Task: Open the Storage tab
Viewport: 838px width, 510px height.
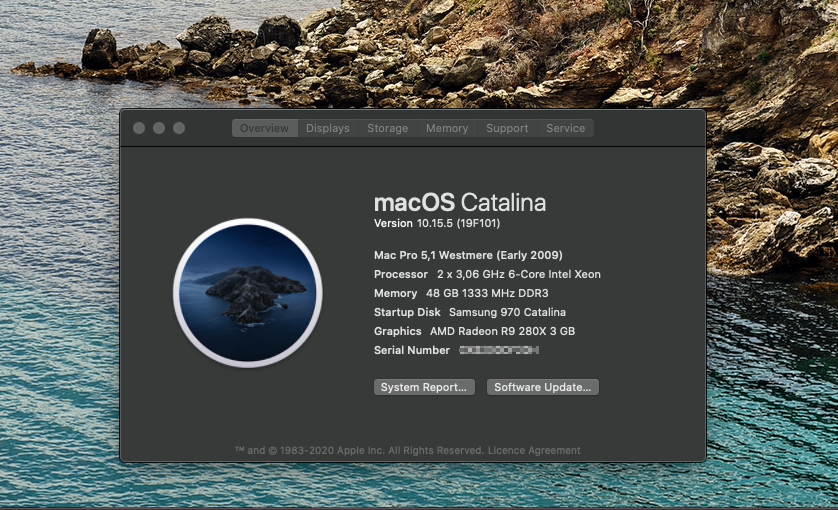Action: coord(387,128)
